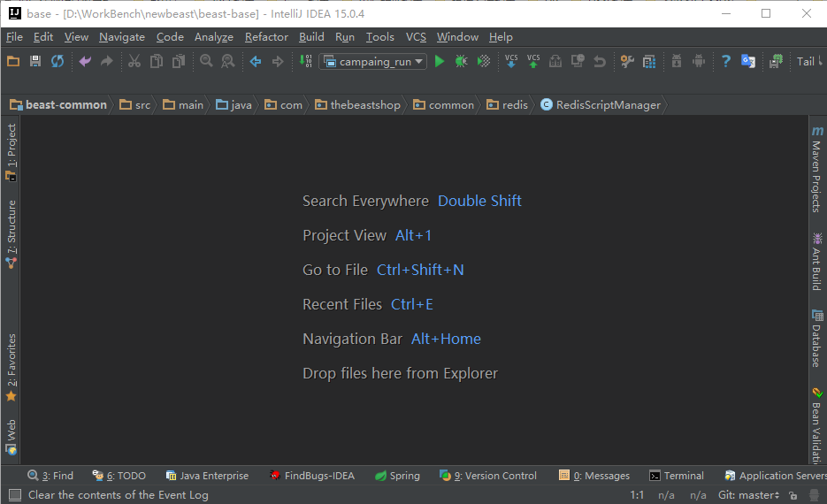Click the beast-common breadcrumb
The width and height of the screenshot is (827, 504).
pos(58,105)
